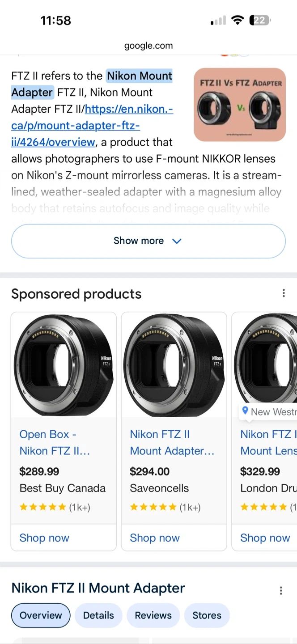297x644 pixels.
Task: Tap Shop now for Best Buy Canada
Action: coord(44,538)
